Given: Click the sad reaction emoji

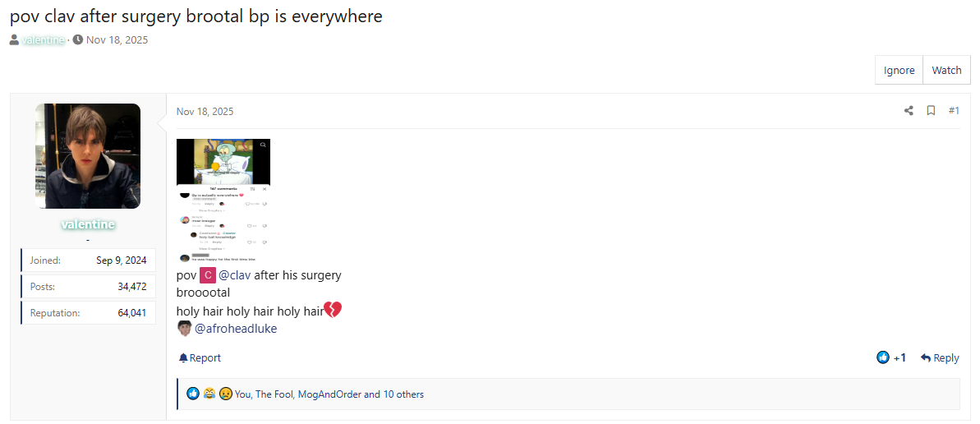Looking at the screenshot, I should pos(225,394).
